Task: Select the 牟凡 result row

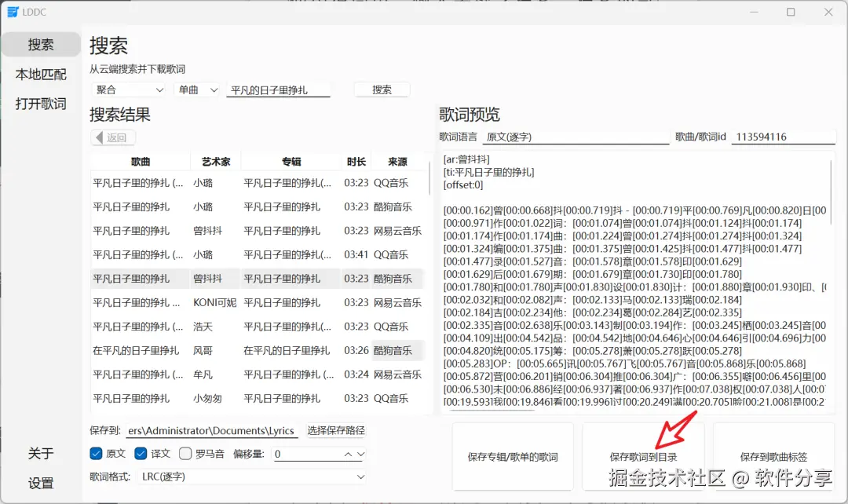Action: click(258, 374)
